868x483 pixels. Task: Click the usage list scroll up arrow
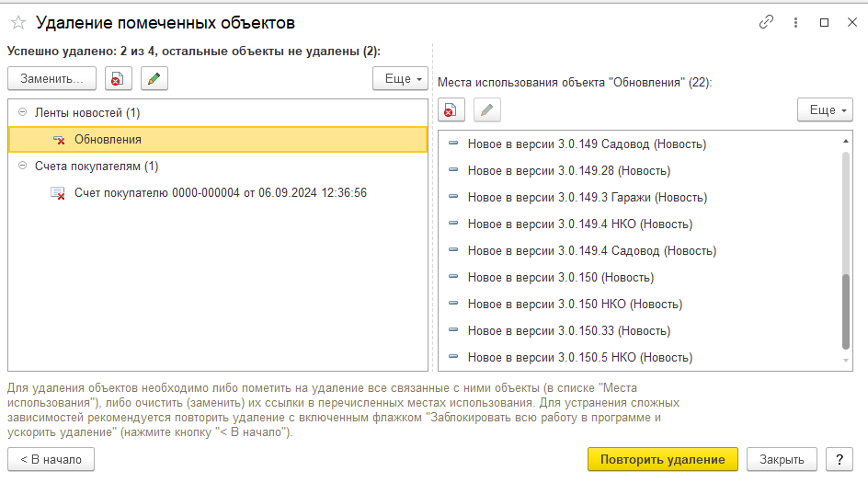coord(846,142)
